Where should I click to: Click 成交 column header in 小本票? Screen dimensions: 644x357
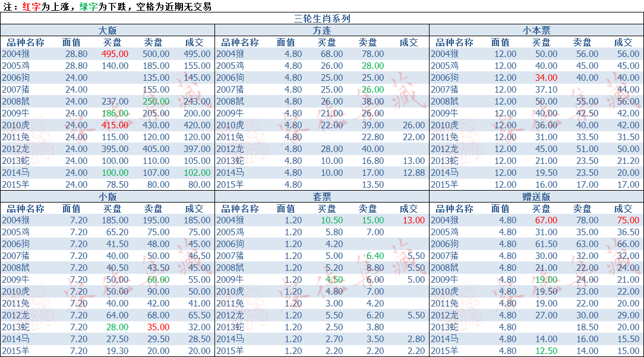tap(623, 42)
